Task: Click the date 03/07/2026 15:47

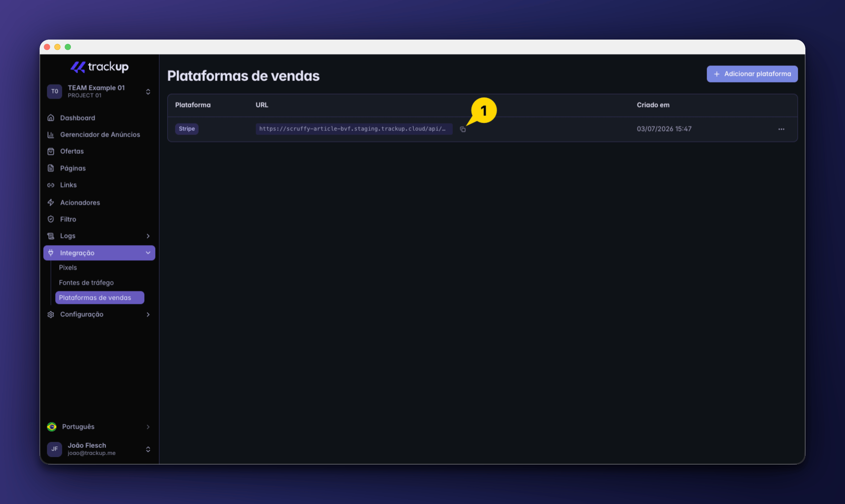Action: point(664,129)
